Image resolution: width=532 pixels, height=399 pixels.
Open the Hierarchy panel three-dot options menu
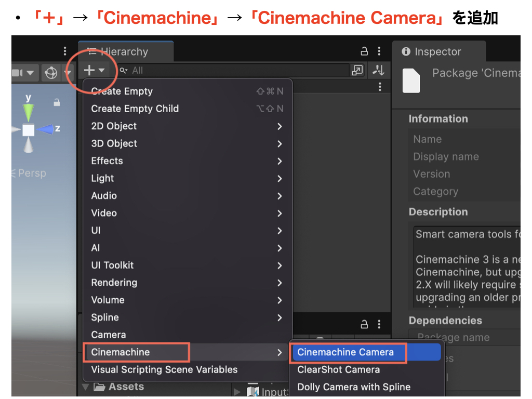pos(380,51)
